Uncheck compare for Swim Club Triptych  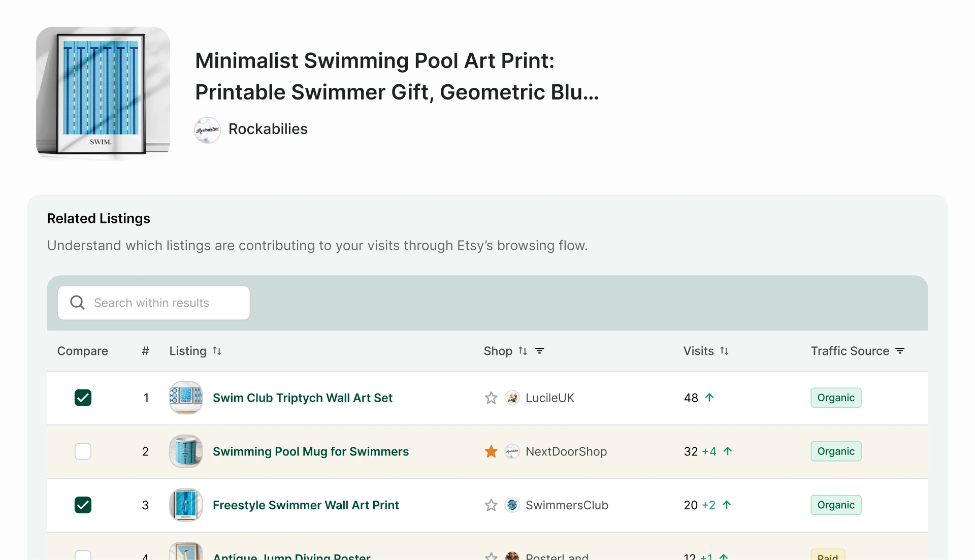click(83, 398)
